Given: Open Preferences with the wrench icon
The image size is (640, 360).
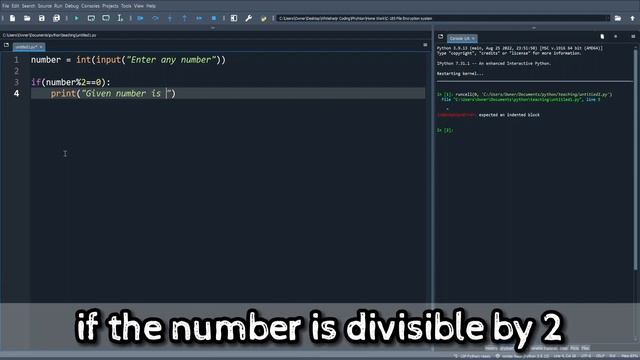Looking at the screenshot, I should click(249, 18).
